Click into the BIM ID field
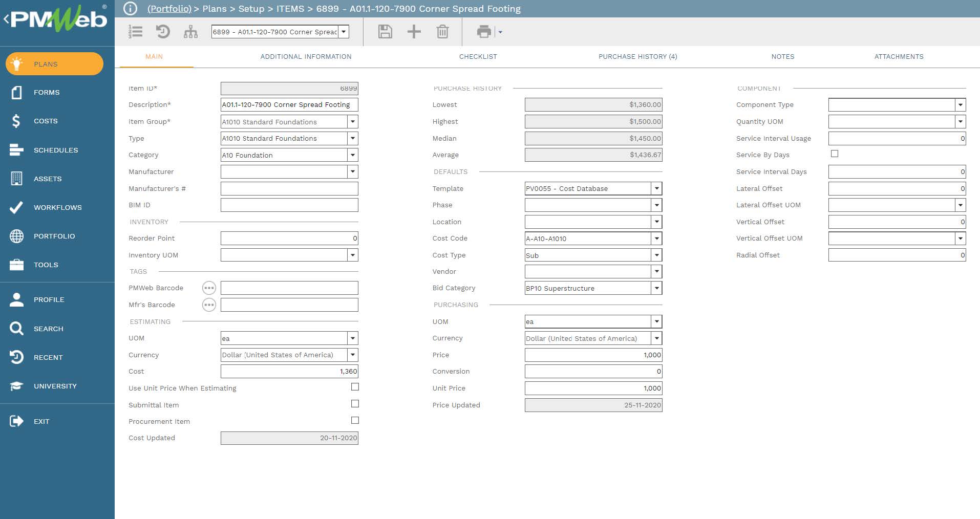This screenshot has height=519, width=980. pyautogui.click(x=289, y=205)
